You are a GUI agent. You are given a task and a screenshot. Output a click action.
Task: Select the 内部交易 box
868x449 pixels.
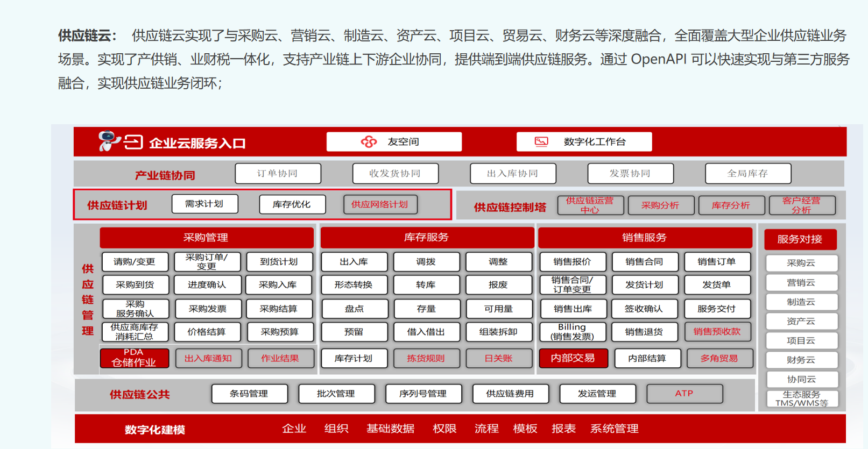574,358
